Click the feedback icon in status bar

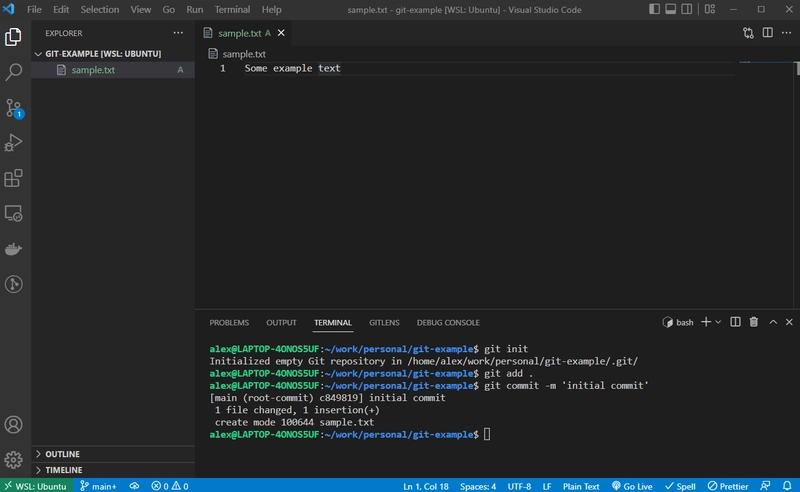(x=765, y=486)
